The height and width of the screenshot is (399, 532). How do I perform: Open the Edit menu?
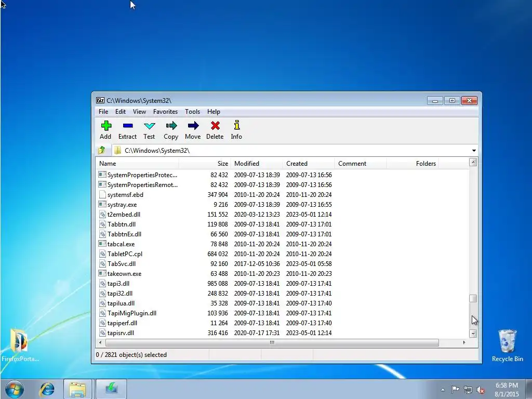121,112
